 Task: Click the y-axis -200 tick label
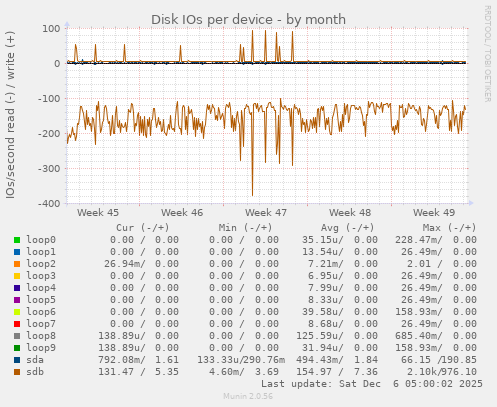click(x=49, y=134)
